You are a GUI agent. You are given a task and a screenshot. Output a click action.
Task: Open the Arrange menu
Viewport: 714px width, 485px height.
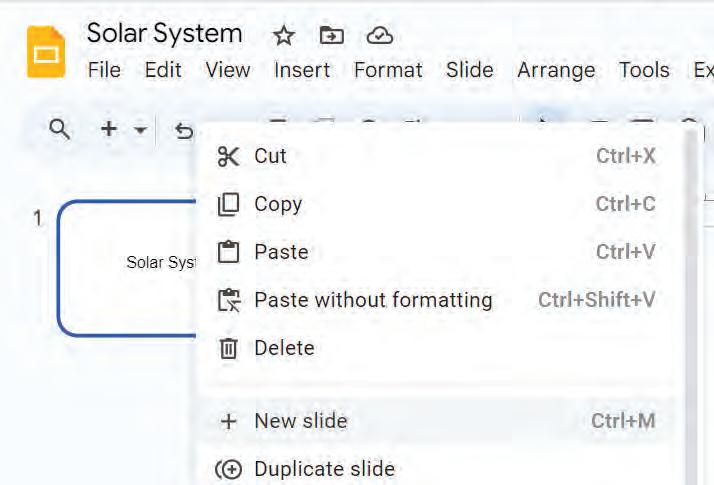556,70
